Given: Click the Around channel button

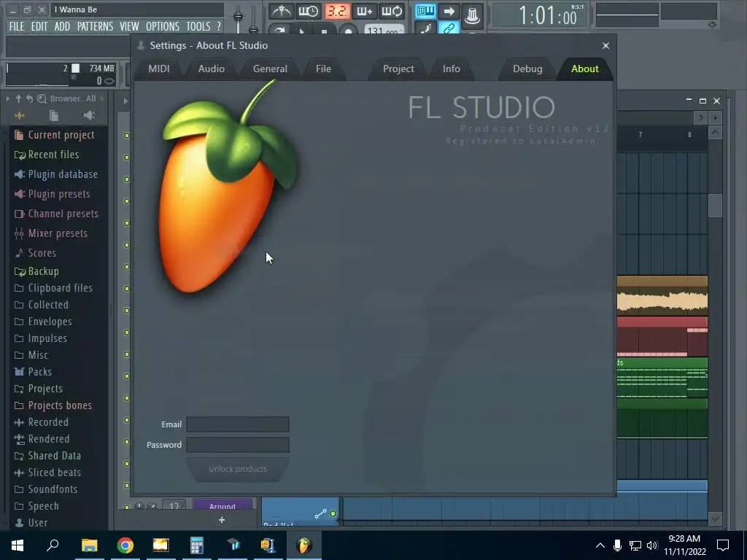Looking at the screenshot, I should click(x=222, y=505).
